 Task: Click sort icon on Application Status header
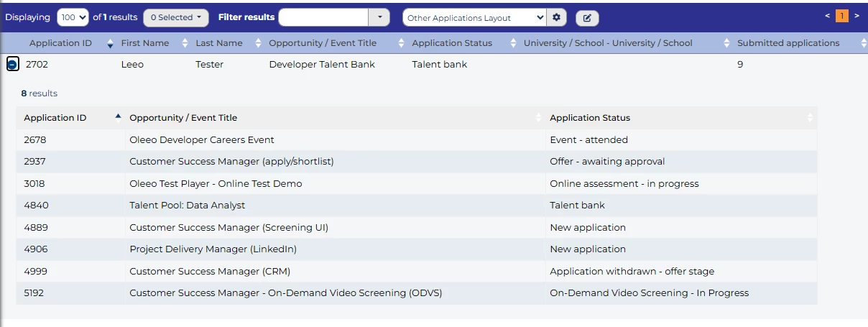[512, 43]
